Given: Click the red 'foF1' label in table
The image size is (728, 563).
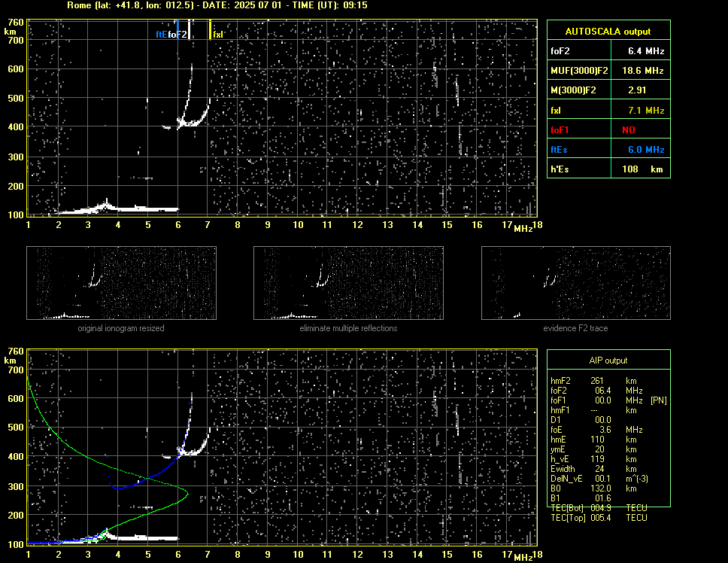Looking at the screenshot, I should (x=560, y=130).
